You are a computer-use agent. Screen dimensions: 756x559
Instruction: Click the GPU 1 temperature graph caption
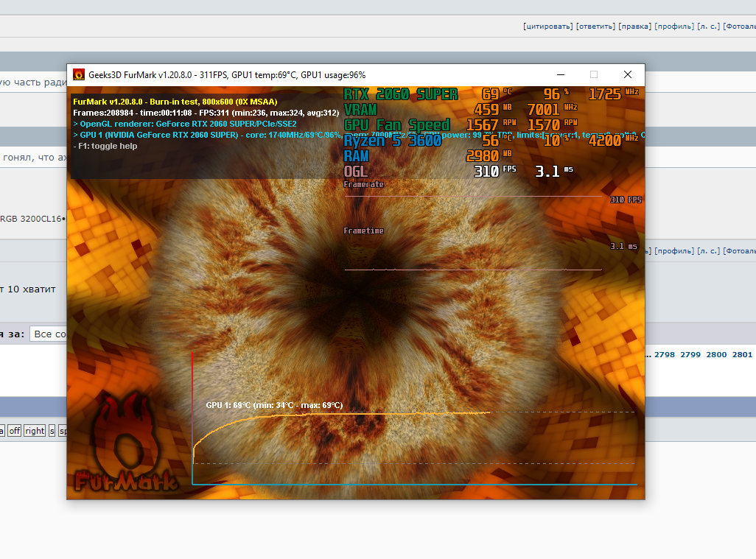[x=274, y=405]
